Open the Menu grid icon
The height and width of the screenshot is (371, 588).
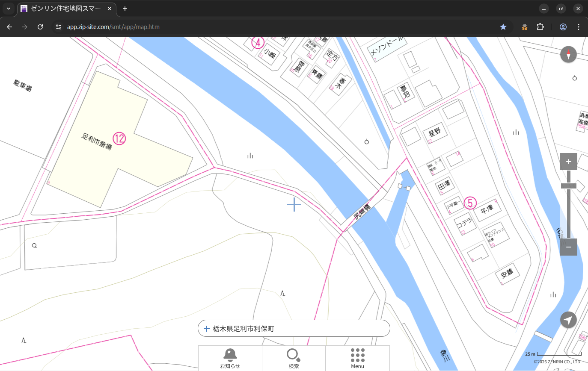pyautogui.click(x=357, y=358)
